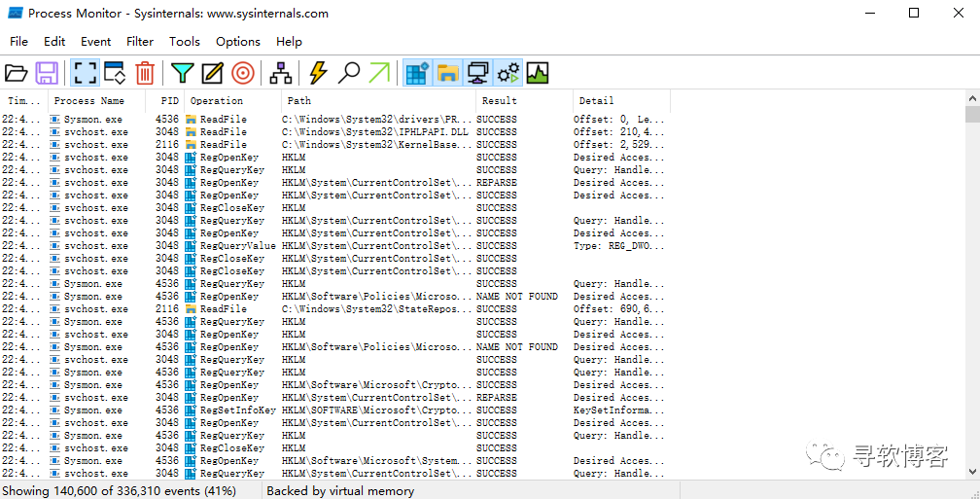
Task: Click the magnifying glass Find icon
Action: click(x=348, y=73)
